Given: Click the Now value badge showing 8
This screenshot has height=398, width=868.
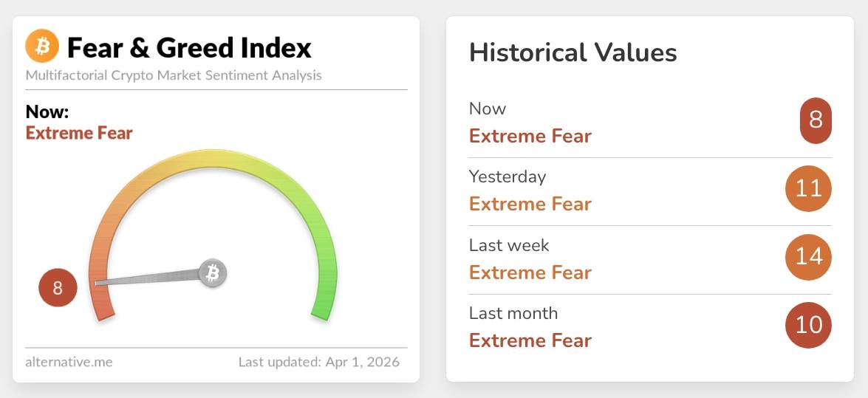Looking at the screenshot, I should (x=816, y=120).
